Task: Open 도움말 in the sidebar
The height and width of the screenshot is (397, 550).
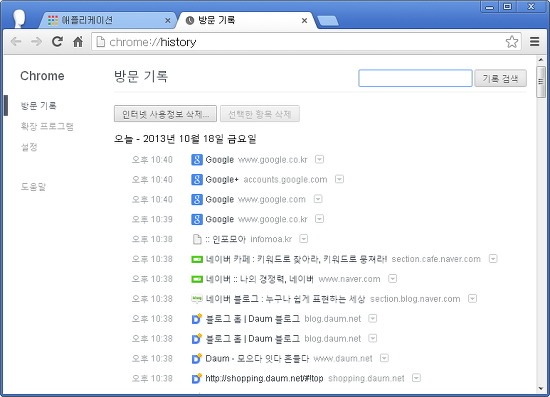Action: click(33, 187)
